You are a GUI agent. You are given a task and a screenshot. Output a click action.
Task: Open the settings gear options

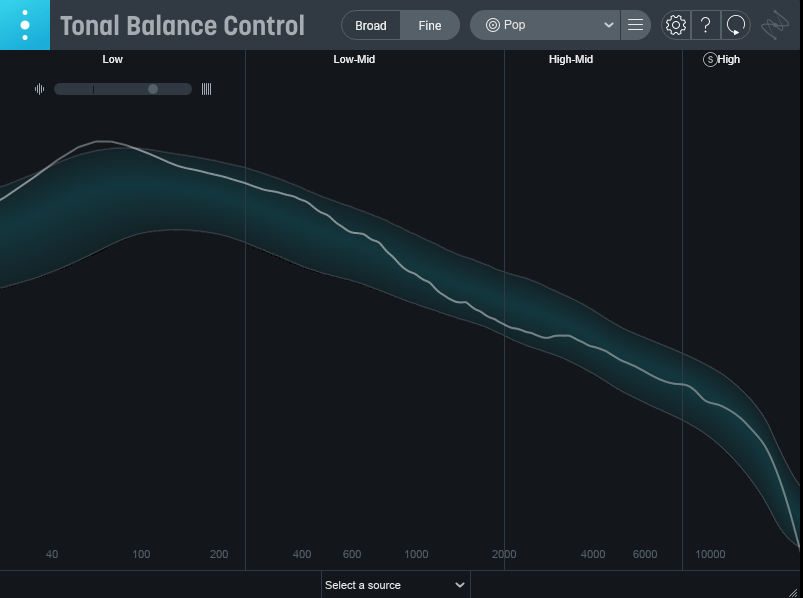tap(676, 25)
